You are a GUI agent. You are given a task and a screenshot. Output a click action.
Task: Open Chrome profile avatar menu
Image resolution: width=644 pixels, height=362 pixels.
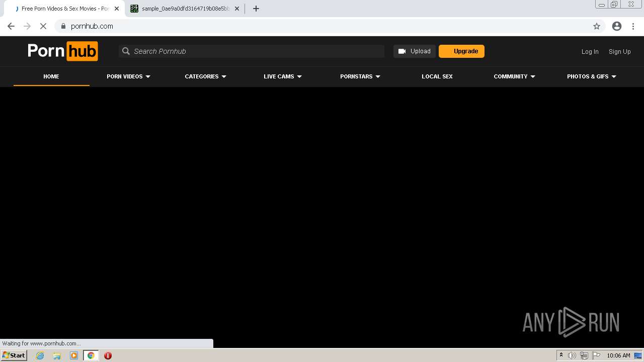617,26
